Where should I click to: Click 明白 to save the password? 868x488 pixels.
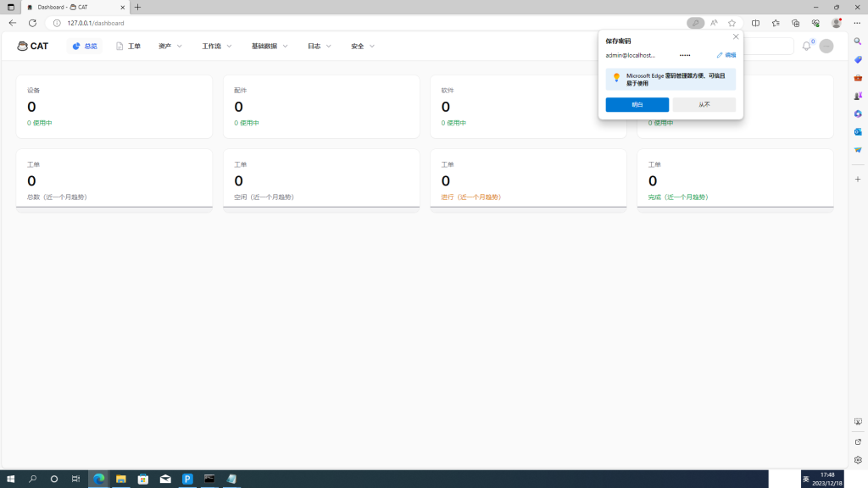(x=637, y=104)
